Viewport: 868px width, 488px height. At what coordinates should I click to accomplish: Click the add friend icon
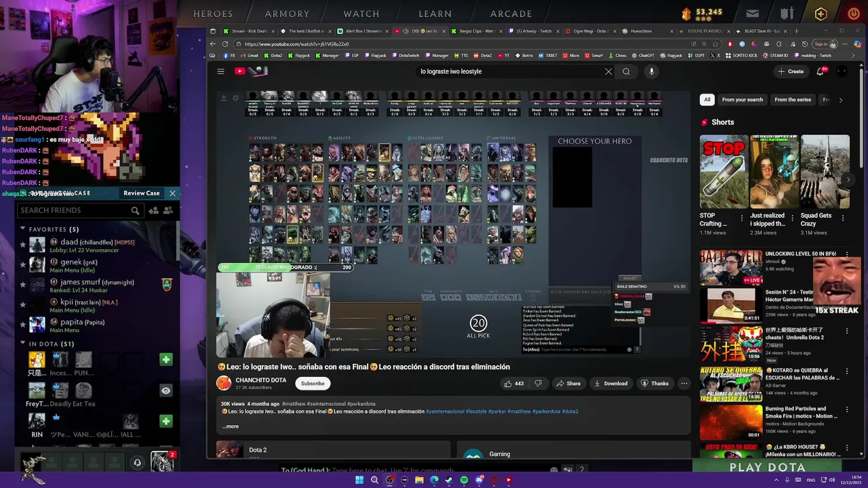[x=154, y=211]
